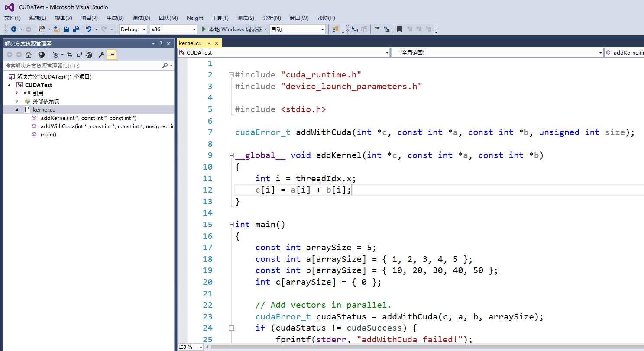Toggle the pin on the kernel.cu tab
Image resolution: width=644 pixels, height=351 pixels.
[208, 43]
